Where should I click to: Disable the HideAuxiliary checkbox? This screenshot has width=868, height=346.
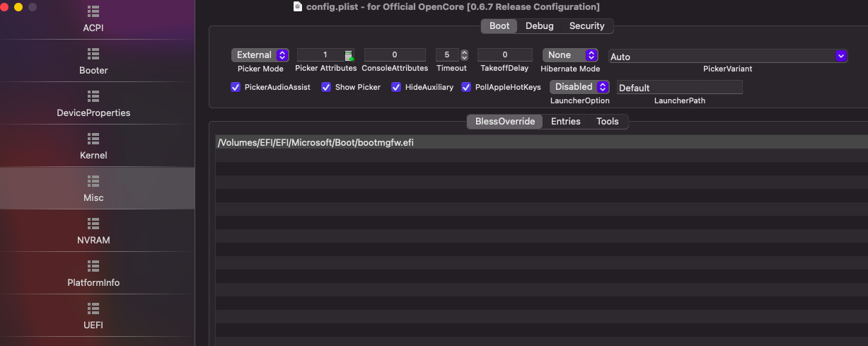(396, 87)
